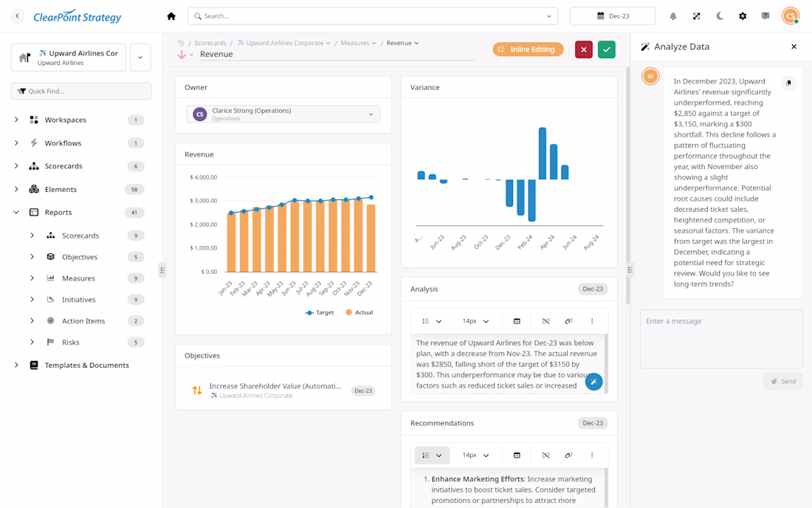Open the Measures breadcrumb dropdown
812x508 pixels.
click(358, 43)
